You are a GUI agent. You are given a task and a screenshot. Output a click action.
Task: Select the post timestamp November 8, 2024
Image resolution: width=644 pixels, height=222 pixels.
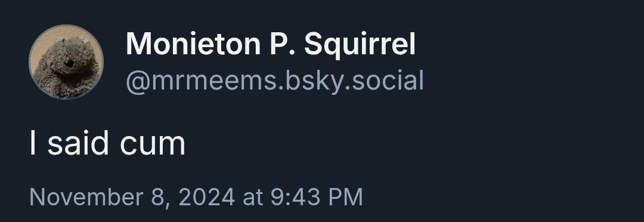tap(196, 197)
